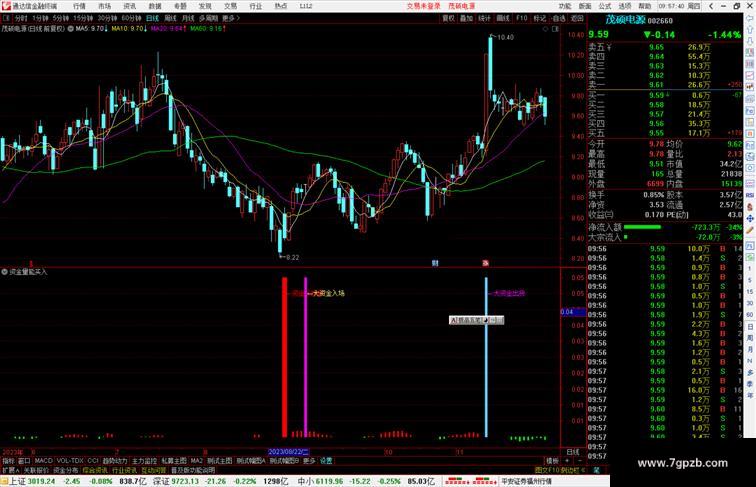Add stock via 自选 button
This screenshot has height=487, width=756.
(558, 18)
